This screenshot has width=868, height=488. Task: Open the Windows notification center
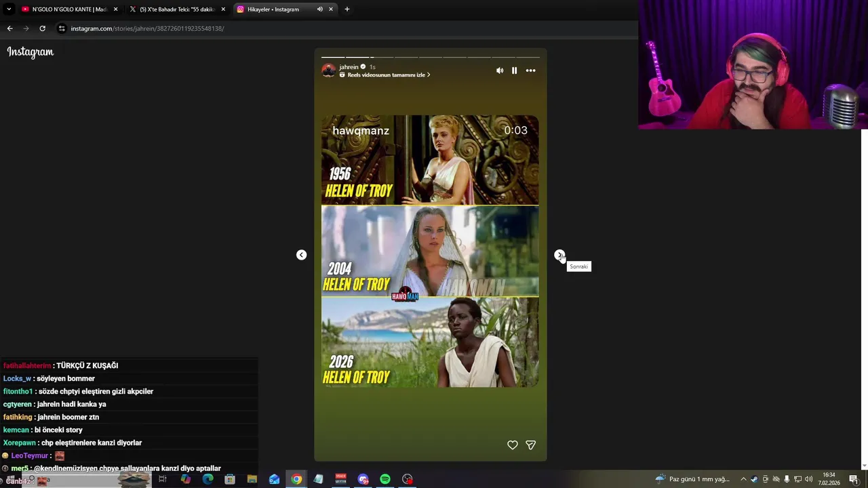pyautogui.click(x=853, y=479)
